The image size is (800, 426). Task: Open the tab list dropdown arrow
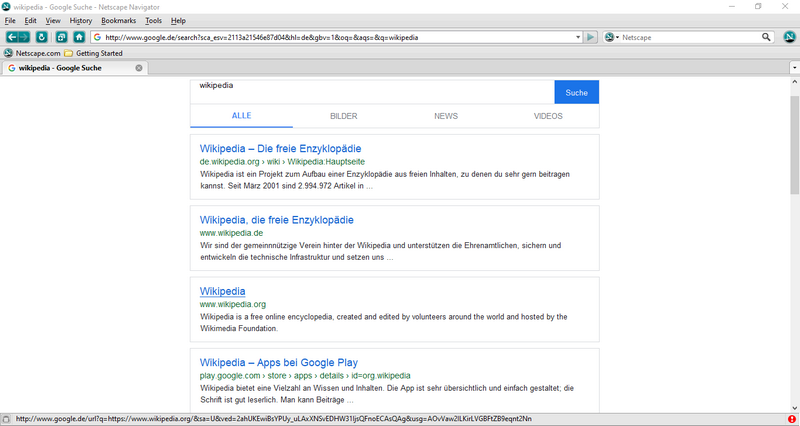(x=792, y=68)
